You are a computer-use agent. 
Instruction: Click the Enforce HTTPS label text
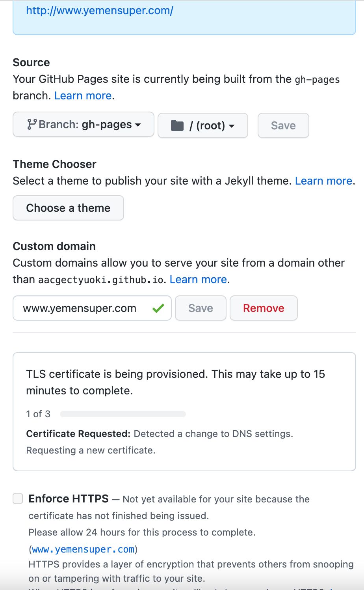(x=69, y=499)
